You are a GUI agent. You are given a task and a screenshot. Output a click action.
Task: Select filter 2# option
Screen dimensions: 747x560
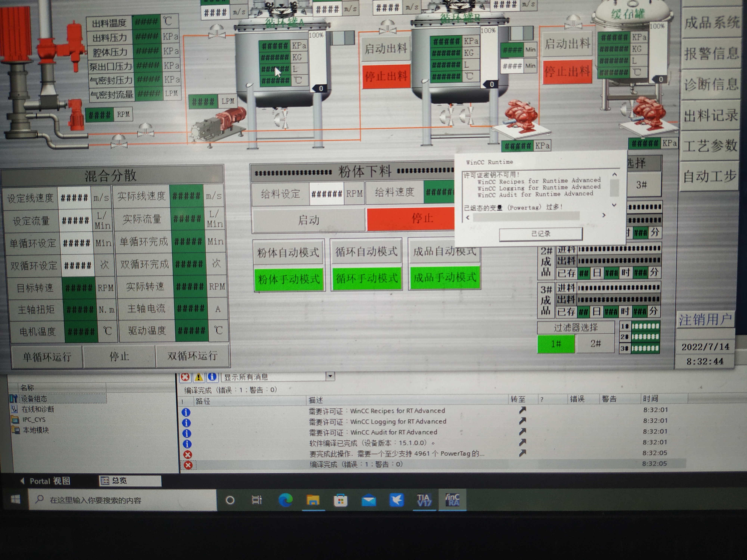pos(595,344)
